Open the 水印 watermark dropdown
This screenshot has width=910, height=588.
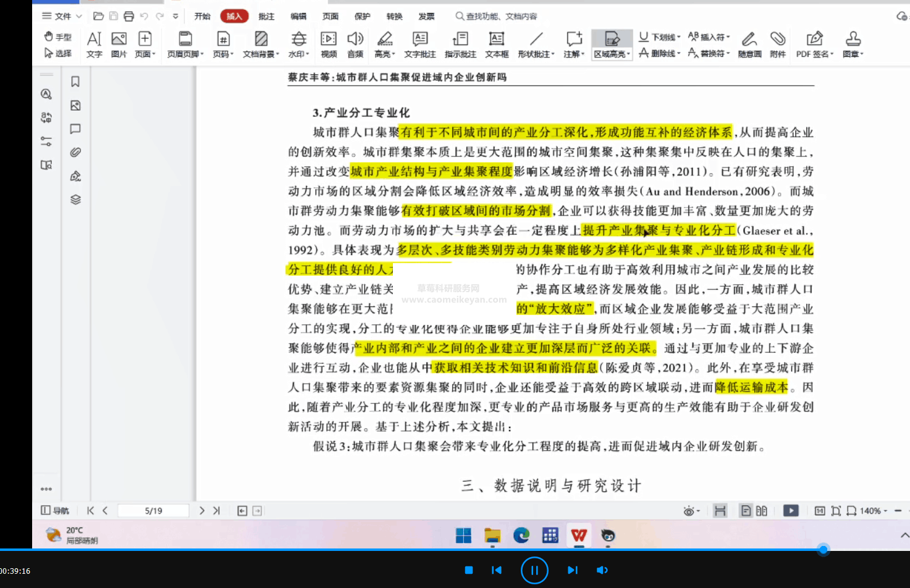click(x=298, y=45)
